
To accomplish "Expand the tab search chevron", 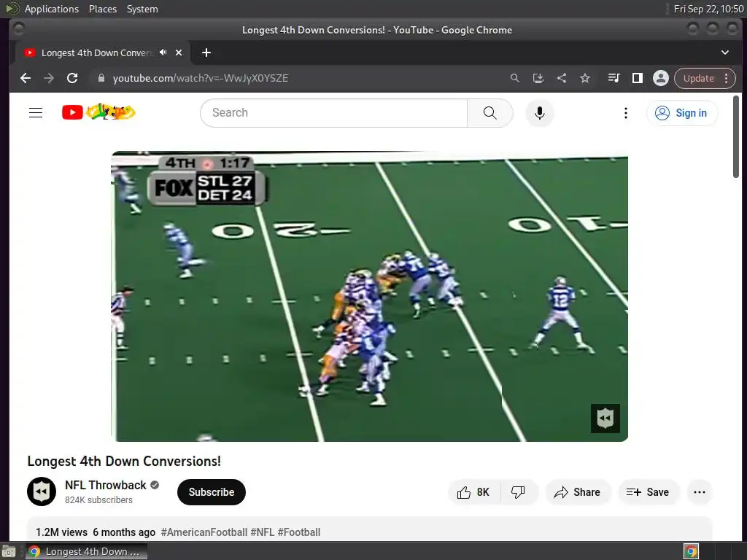I will pyautogui.click(x=724, y=52).
